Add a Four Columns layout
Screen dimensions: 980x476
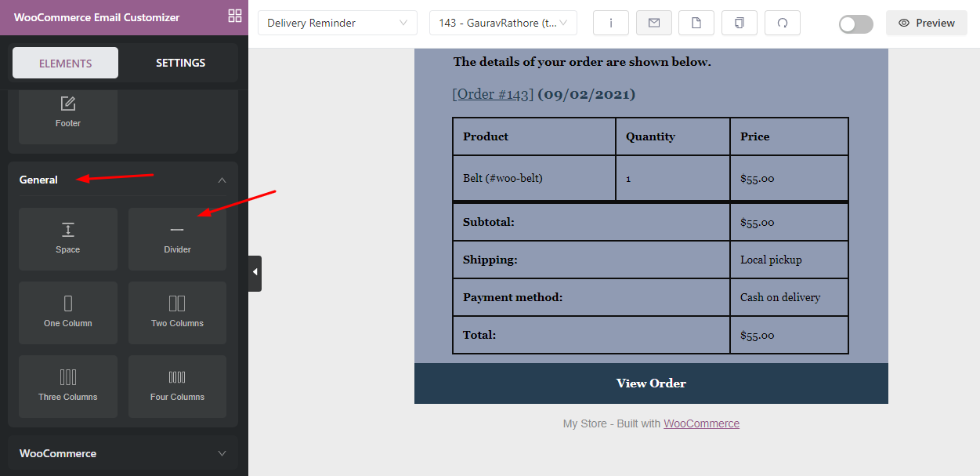178,387
